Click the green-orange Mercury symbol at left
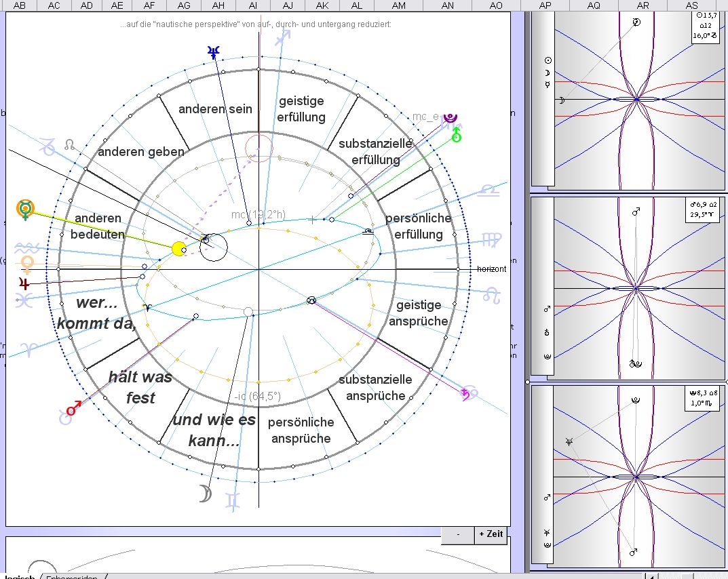 [x=25, y=209]
